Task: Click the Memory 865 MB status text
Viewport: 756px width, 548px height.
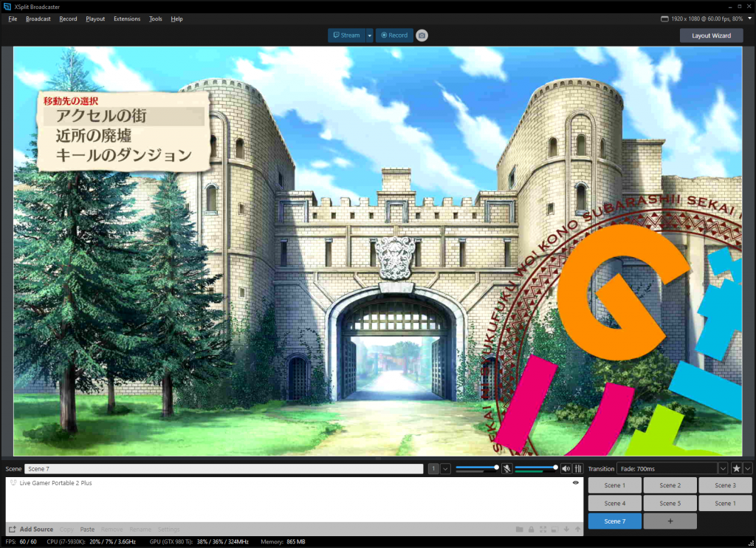Action: (283, 542)
